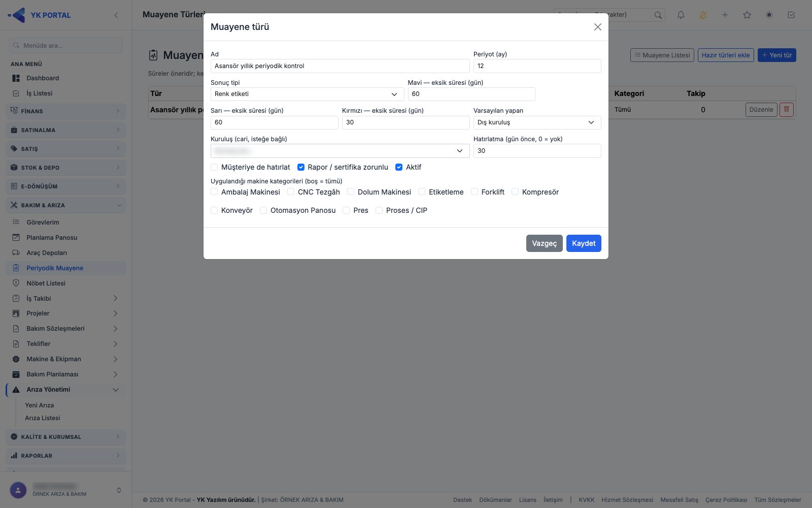Open the tasks checkbox icon in top bar
Viewport: 812px width, 508px height.
791,15
